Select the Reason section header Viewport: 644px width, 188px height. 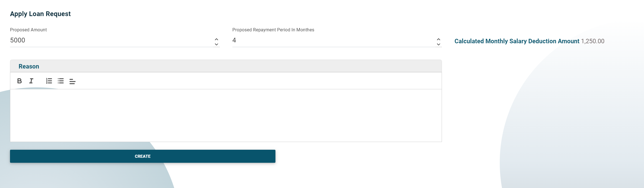(x=29, y=66)
